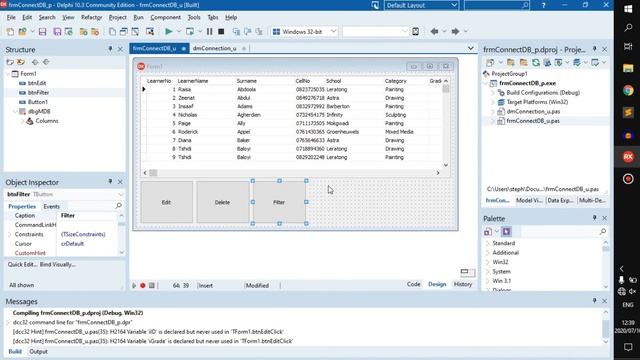Expand Build Configurations (Debug) node
Image resolution: width=640 pixels, height=360 pixels.
pyautogui.click(x=493, y=93)
